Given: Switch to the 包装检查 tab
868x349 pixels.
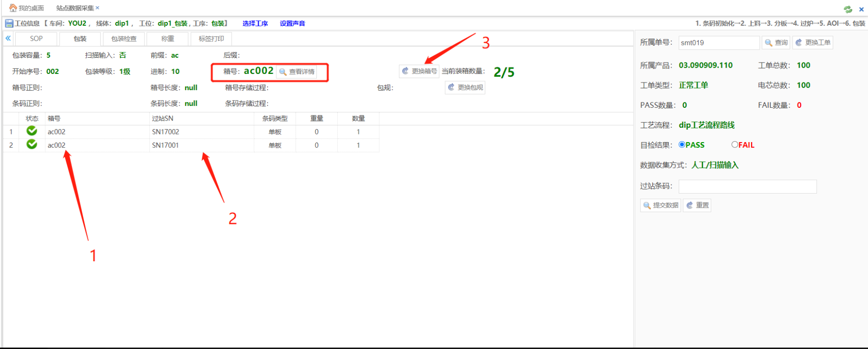Looking at the screenshot, I should 124,39.
